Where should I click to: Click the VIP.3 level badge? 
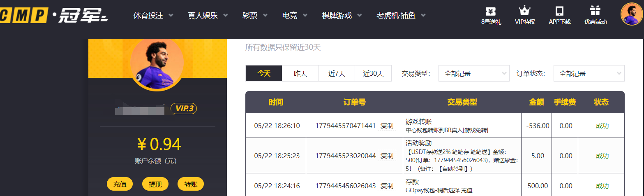[184, 109]
